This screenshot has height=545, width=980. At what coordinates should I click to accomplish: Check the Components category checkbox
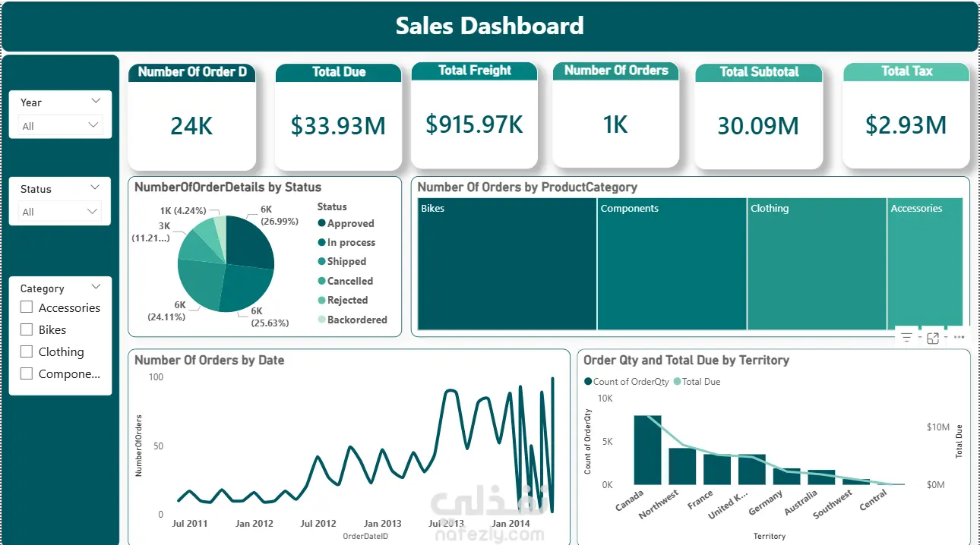pos(27,373)
